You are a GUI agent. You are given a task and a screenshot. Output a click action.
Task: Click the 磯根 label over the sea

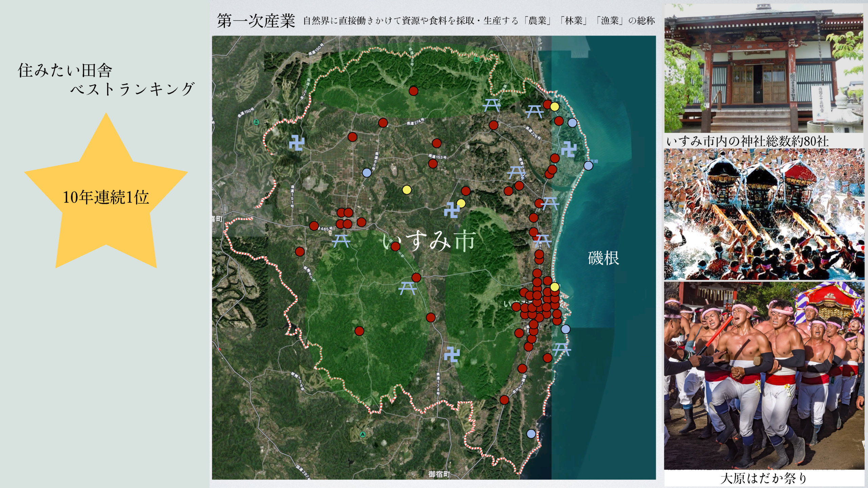(603, 258)
